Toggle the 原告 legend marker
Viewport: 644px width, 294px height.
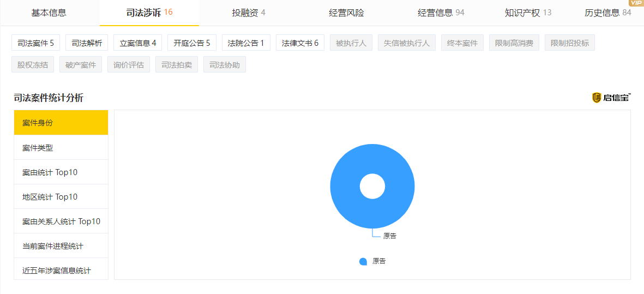(x=363, y=262)
